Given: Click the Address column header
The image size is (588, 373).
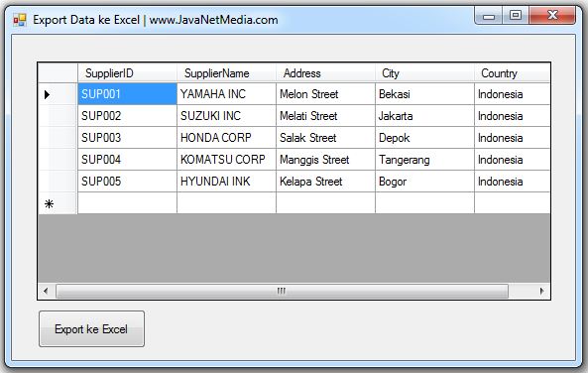Looking at the screenshot, I should click(325, 72).
